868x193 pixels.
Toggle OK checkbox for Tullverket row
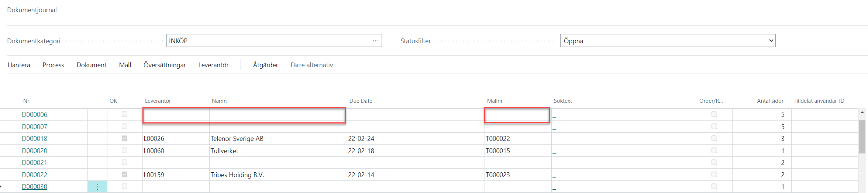124,150
